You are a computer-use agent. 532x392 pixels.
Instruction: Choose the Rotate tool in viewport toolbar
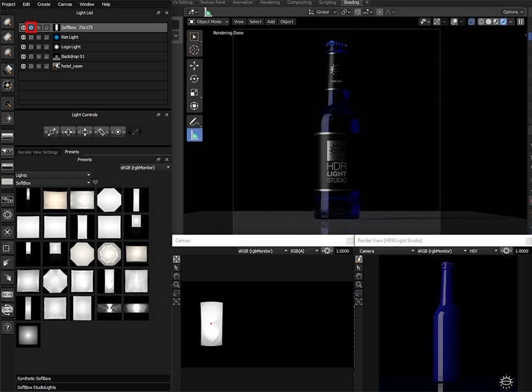click(194, 79)
